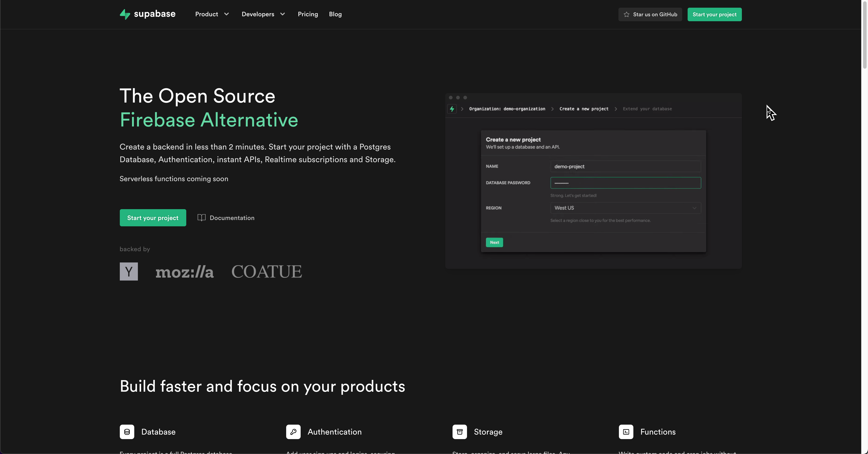Screen dimensions: 868x454
Task: Click the green Next button in demo
Action: 494,243
